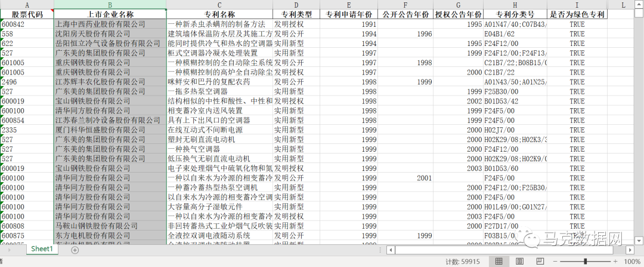
Task: Select the 专利名称 header cell
Action: 219,14
